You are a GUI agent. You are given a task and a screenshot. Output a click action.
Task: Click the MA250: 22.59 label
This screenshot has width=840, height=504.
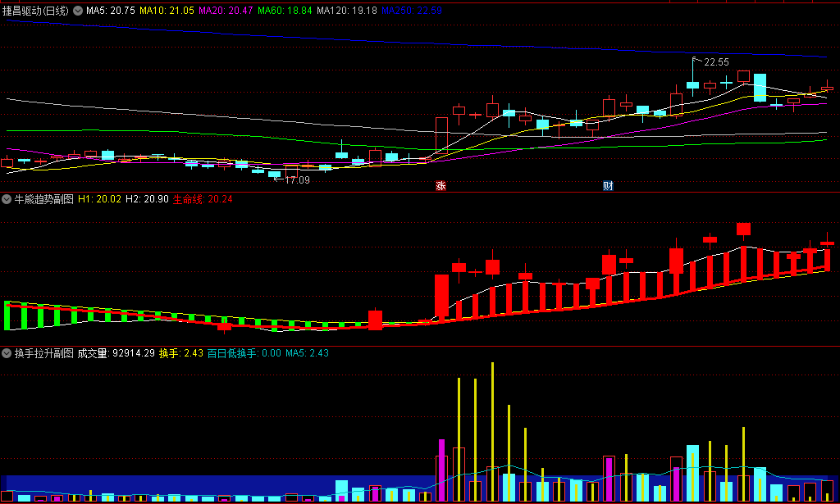412,11
